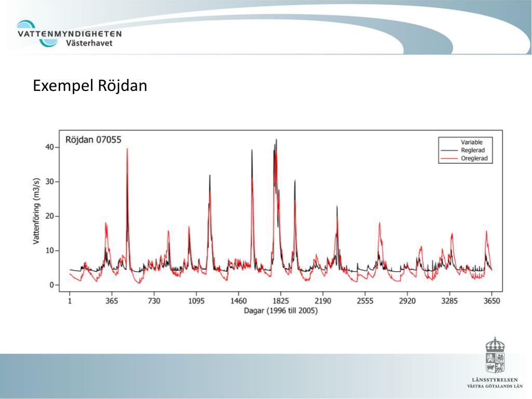Click the y-axis tick value 10
Viewport: 532px width, 399px height.
(49, 250)
